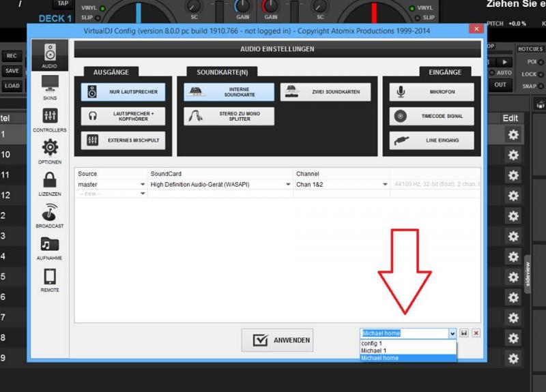Click the gear icon in row 4
Viewport: 546px width, 392px height.
(513, 257)
